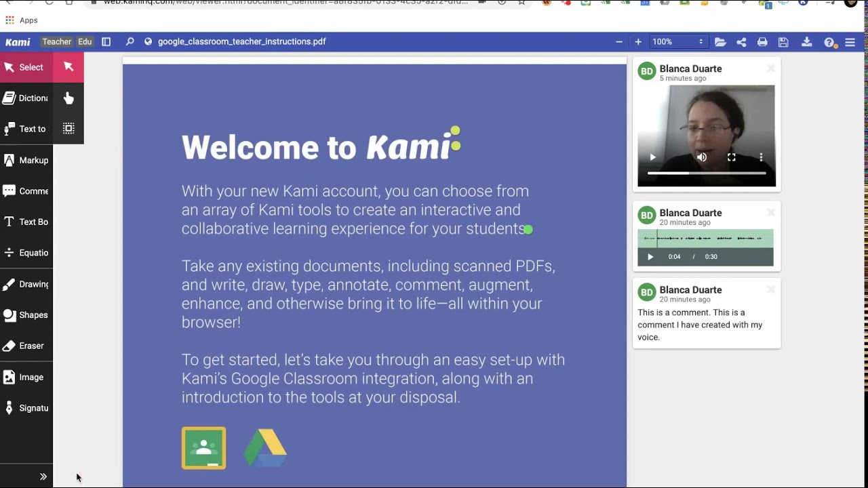The width and height of the screenshot is (868, 488).
Task: Select the Eraser tool
Action: (x=26, y=346)
